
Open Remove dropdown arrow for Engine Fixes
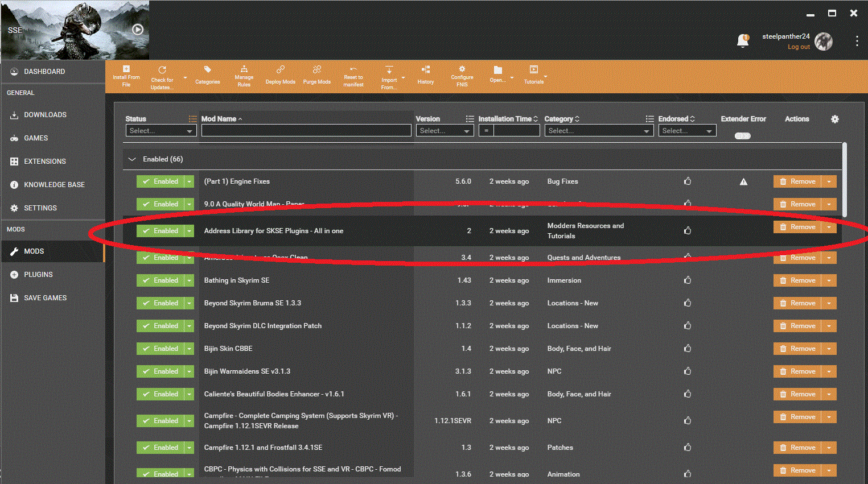pos(829,181)
